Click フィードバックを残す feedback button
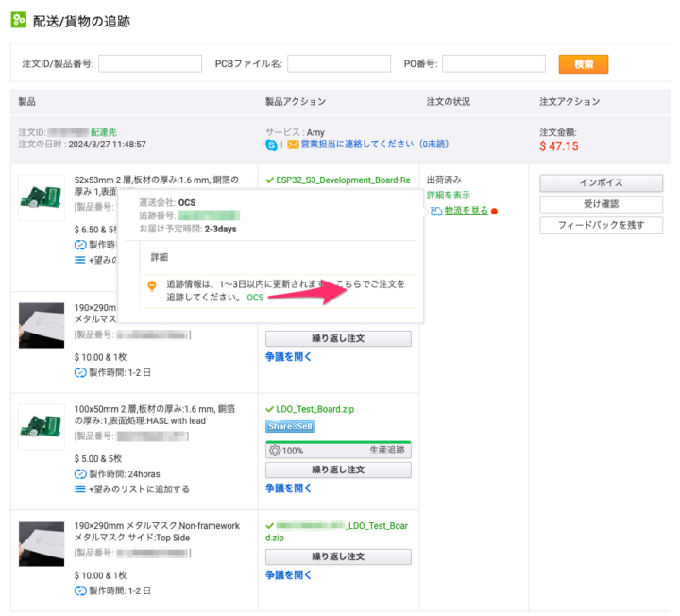The height and width of the screenshot is (616, 680). tap(601, 225)
